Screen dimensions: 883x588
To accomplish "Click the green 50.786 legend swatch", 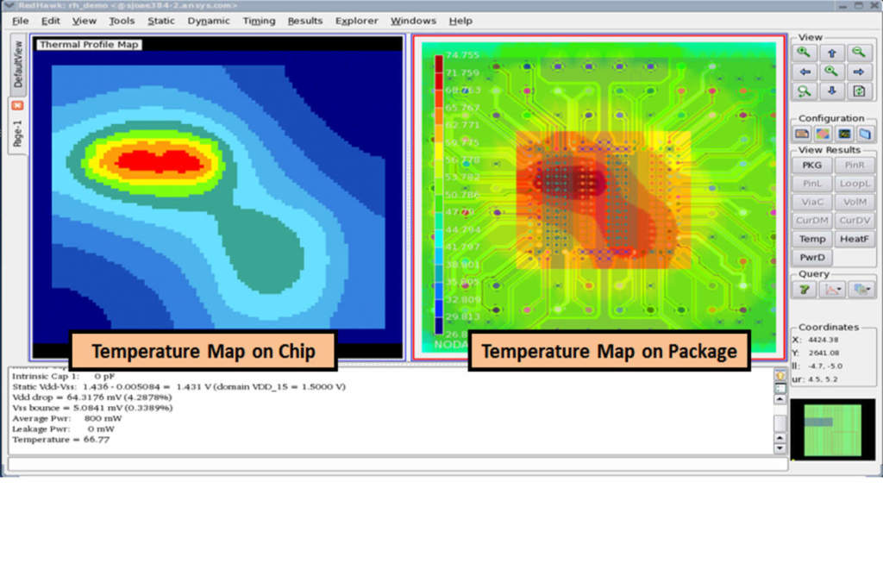I will [439, 203].
